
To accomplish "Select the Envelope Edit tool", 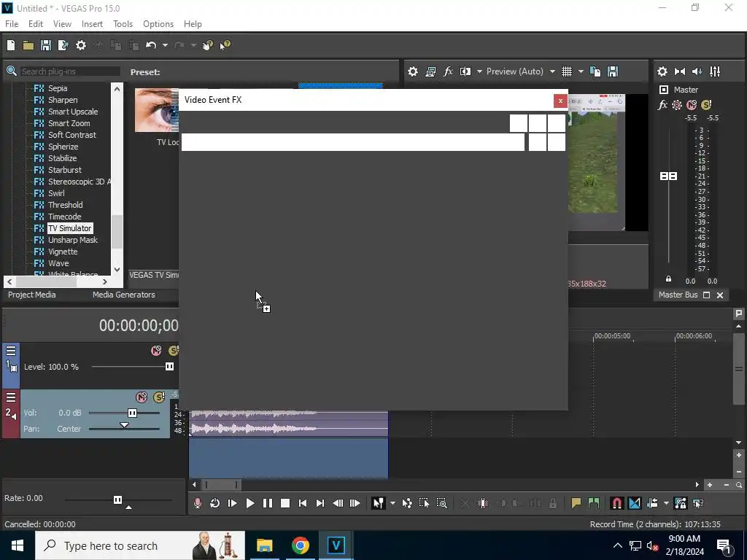I will pyautogui.click(x=407, y=503).
